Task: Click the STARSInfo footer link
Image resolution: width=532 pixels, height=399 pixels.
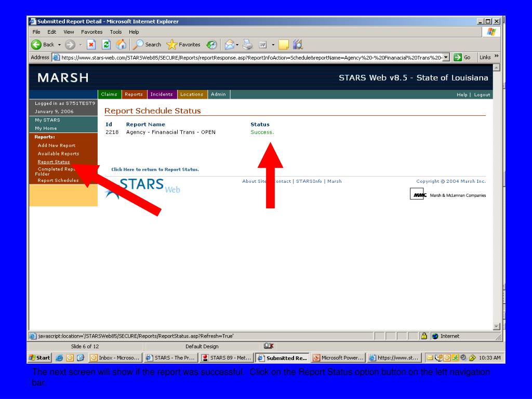Action: pos(309,181)
